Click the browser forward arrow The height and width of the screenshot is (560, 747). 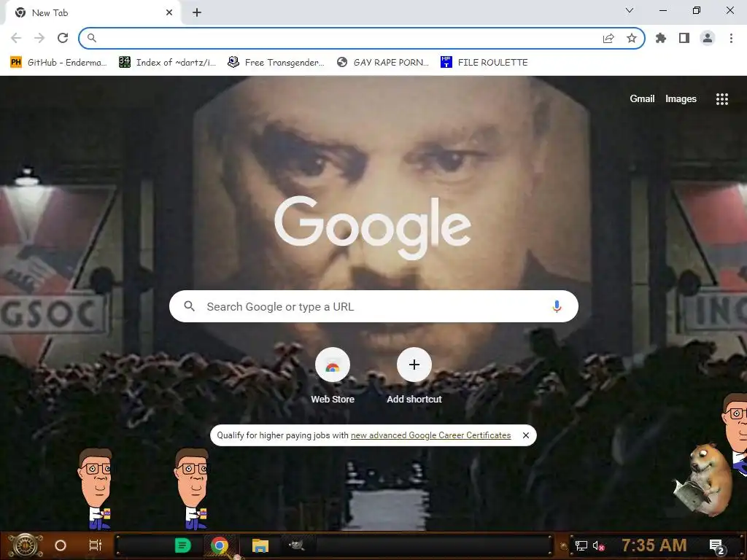tap(39, 38)
